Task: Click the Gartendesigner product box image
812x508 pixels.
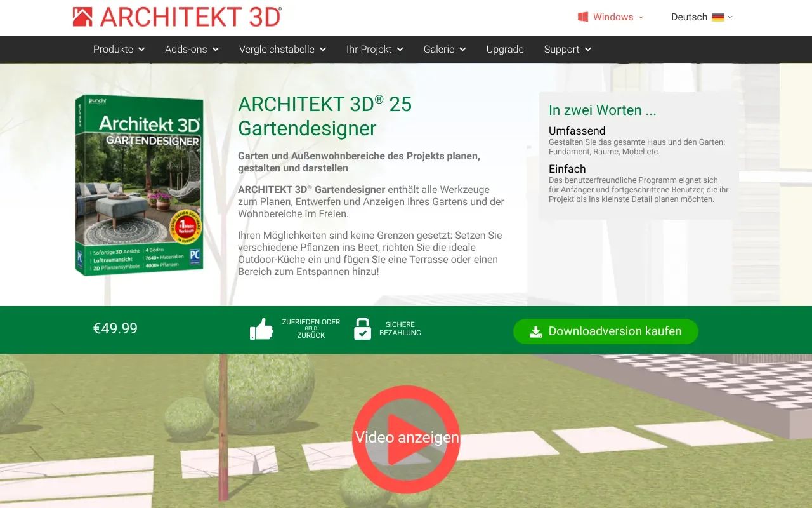Action: coord(139,185)
